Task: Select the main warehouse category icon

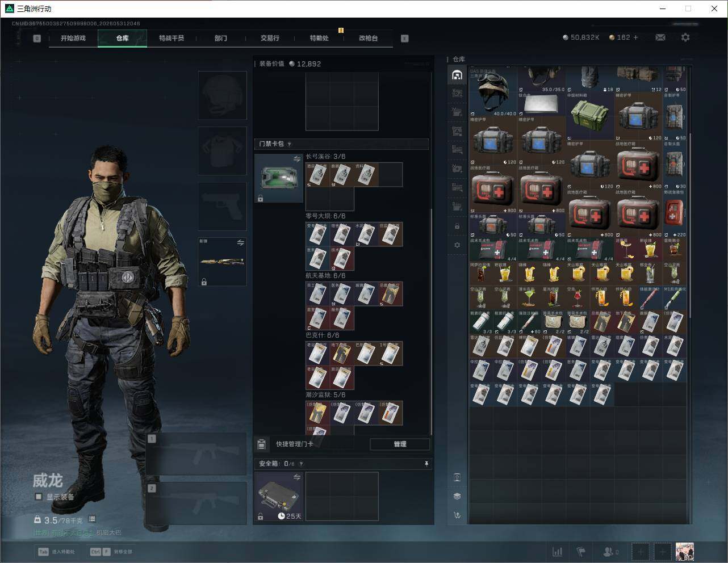Action: (x=457, y=75)
